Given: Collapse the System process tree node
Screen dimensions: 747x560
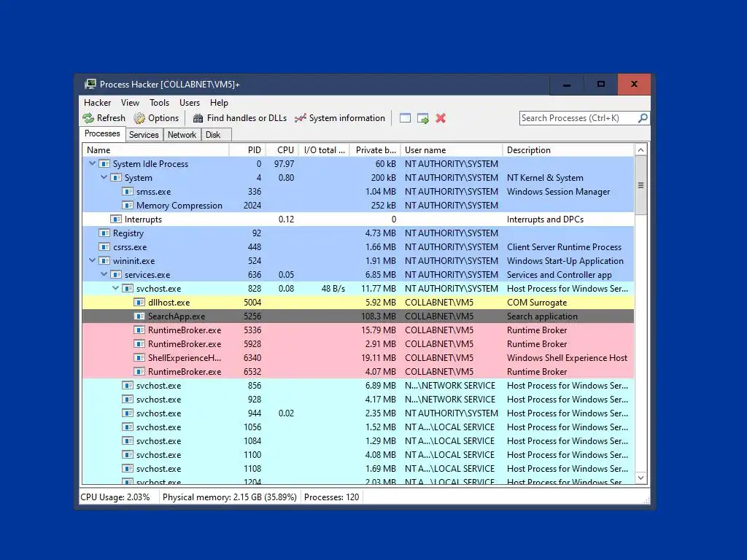Looking at the screenshot, I should (x=104, y=177).
